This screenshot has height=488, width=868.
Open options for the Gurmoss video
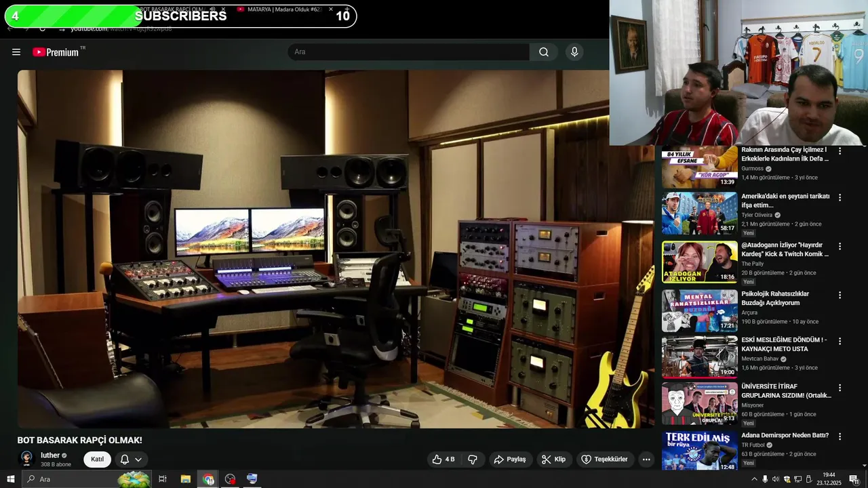[x=840, y=151]
